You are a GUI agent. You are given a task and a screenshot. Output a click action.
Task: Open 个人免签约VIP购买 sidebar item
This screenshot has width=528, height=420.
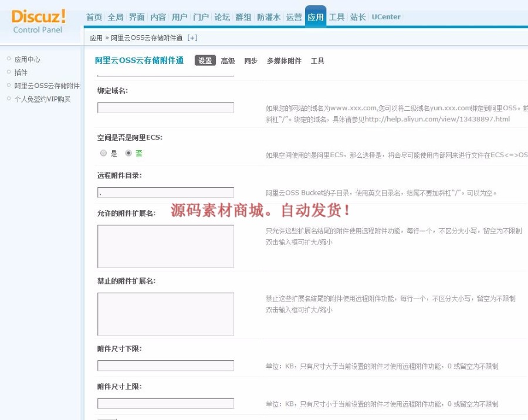[42, 99]
